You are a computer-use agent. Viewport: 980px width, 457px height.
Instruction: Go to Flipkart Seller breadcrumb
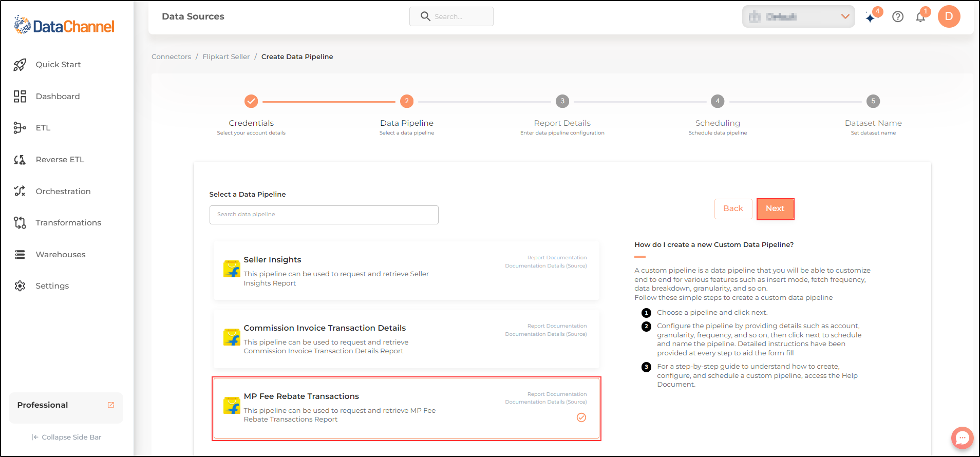tap(226, 57)
